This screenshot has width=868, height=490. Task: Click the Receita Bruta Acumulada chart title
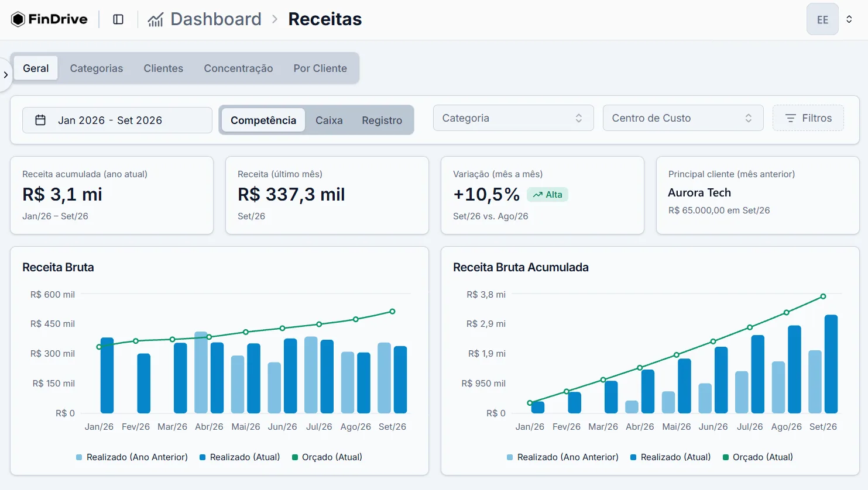[x=521, y=267]
